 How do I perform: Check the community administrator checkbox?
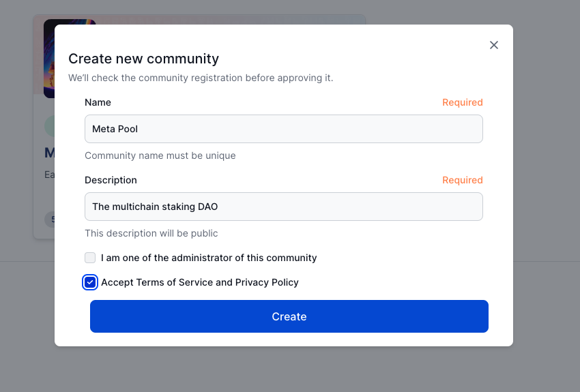click(90, 258)
